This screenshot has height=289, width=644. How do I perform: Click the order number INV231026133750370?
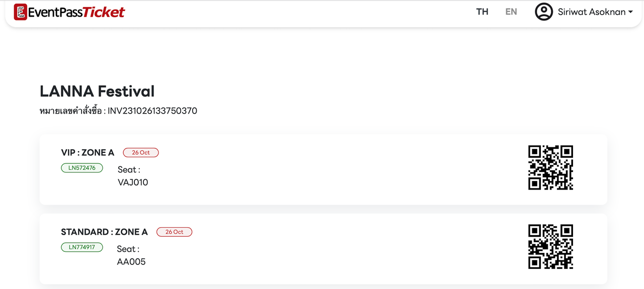coord(152,111)
